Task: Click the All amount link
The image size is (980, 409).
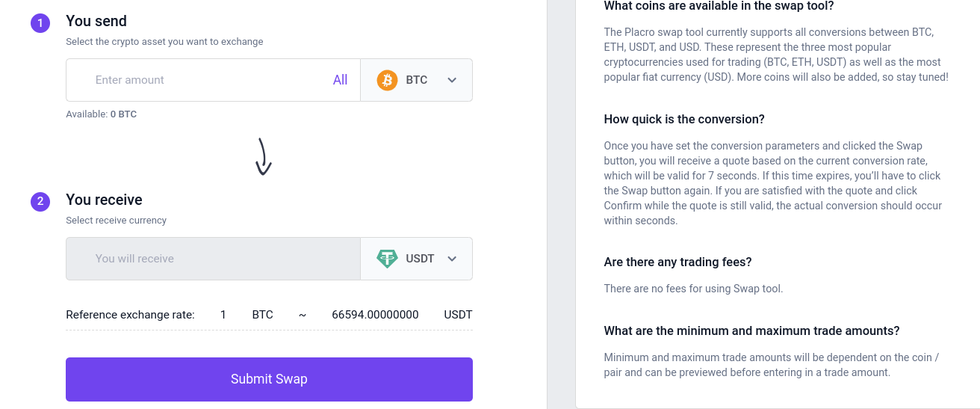Action: (x=340, y=80)
